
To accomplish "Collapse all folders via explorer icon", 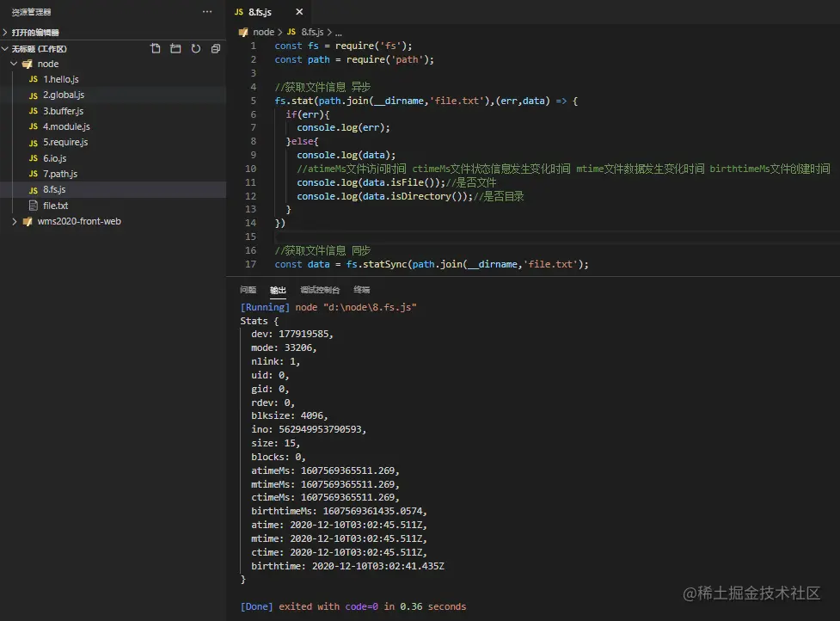I will click(x=216, y=49).
